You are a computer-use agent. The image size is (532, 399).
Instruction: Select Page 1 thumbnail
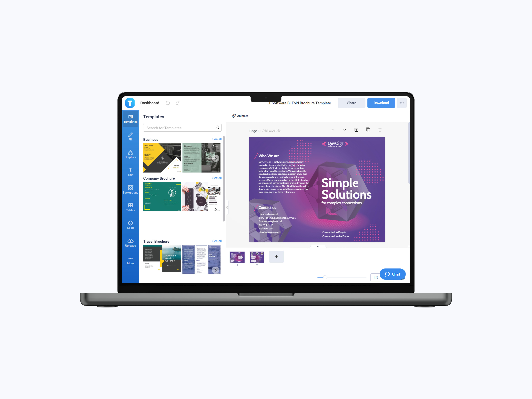[237, 257]
